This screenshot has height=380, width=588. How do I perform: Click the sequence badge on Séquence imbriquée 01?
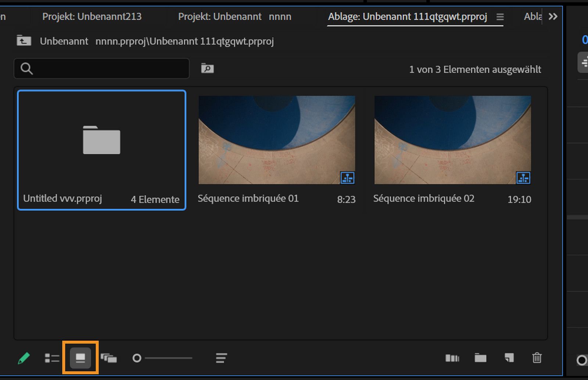(x=347, y=178)
